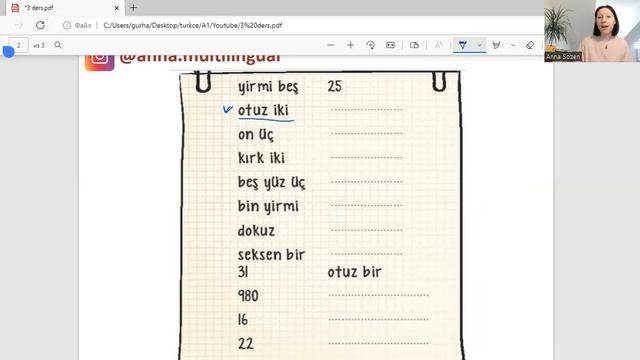Focus the address bar file path
Image resolution: width=640 pixels, height=360 pixels.
[x=193, y=25]
